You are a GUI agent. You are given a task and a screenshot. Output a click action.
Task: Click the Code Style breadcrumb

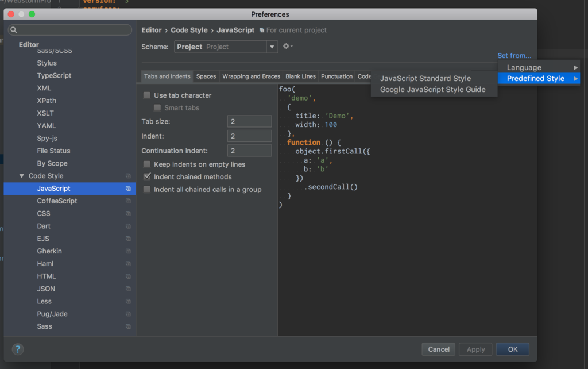[189, 30]
